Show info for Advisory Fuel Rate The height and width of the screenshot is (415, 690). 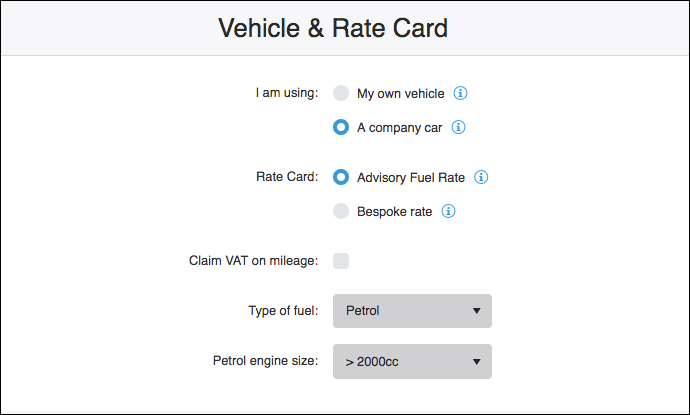point(481,177)
